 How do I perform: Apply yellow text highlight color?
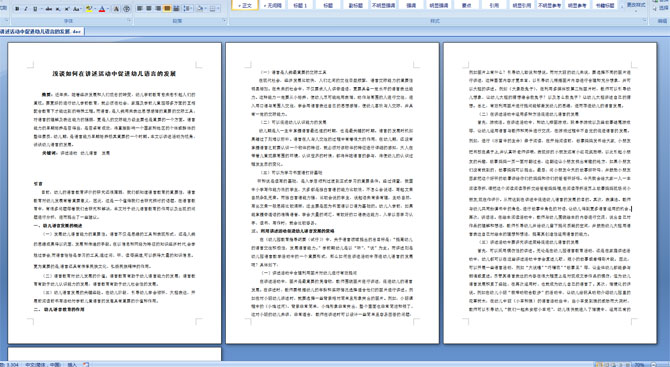pos(89,9)
